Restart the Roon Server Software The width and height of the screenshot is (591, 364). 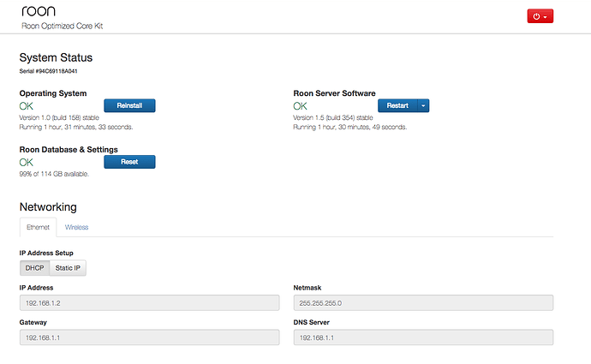pos(397,105)
